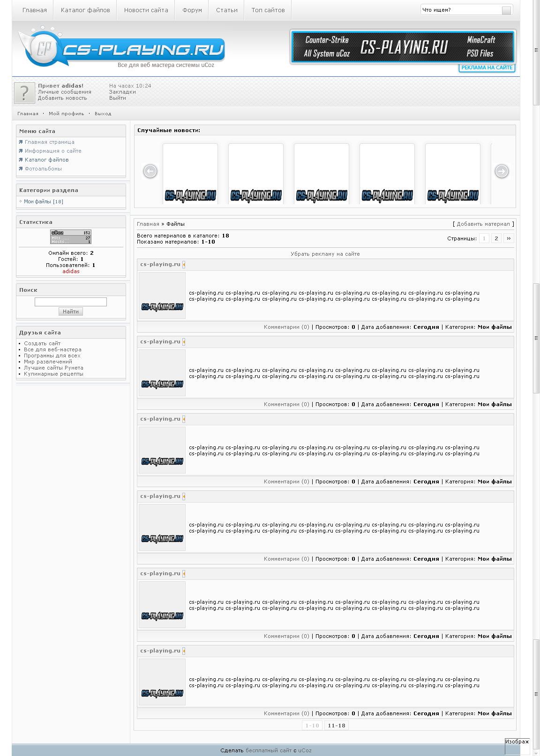The image size is (540, 756).
Task: Click Мой профиль breadcrumb link
Action: [x=67, y=113]
